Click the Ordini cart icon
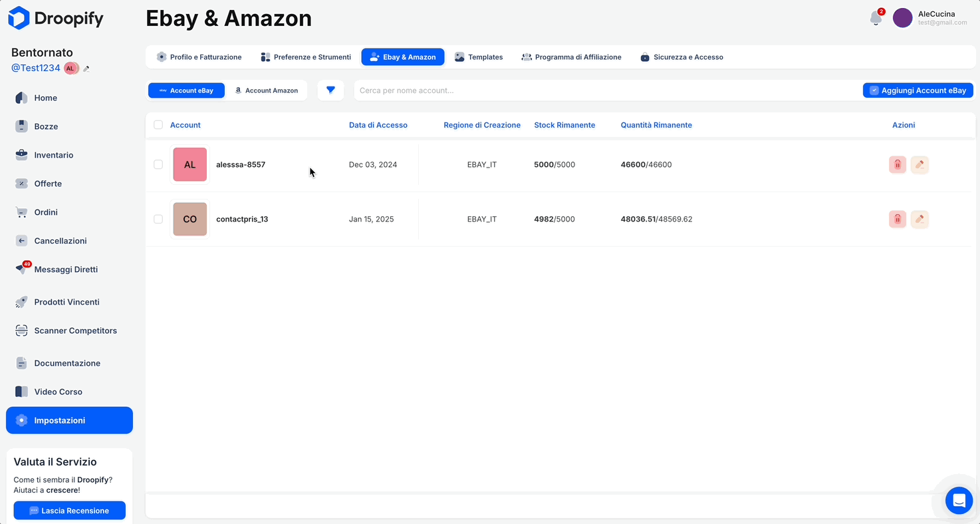The height and width of the screenshot is (524, 980). 21,212
